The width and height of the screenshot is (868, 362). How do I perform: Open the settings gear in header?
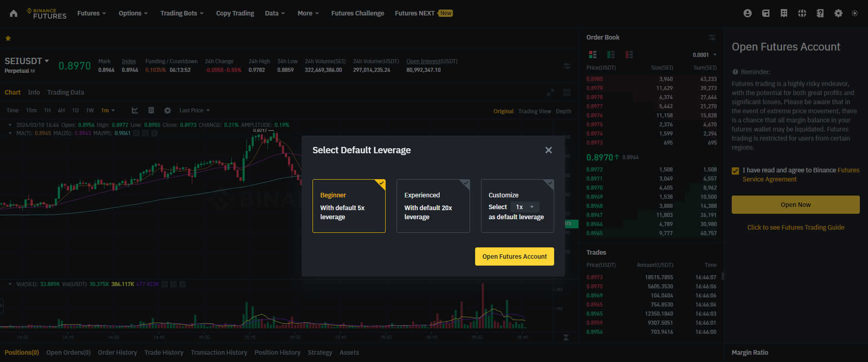pyautogui.click(x=838, y=13)
